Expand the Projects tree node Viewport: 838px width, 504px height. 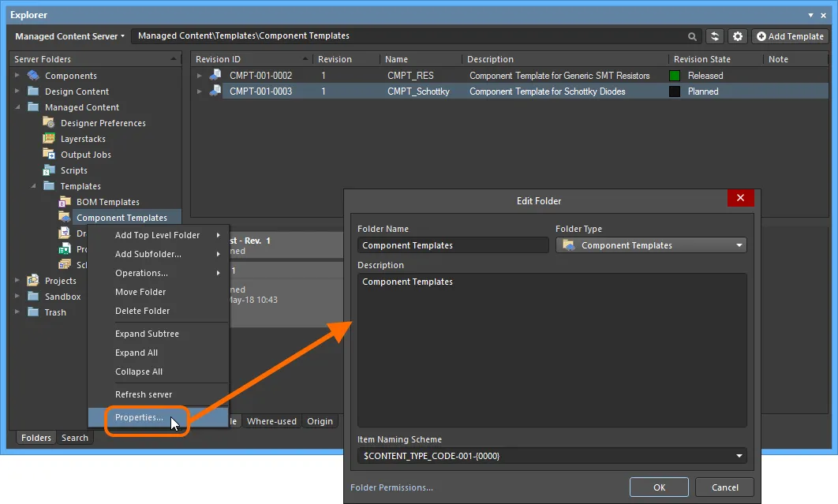point(17,280)
